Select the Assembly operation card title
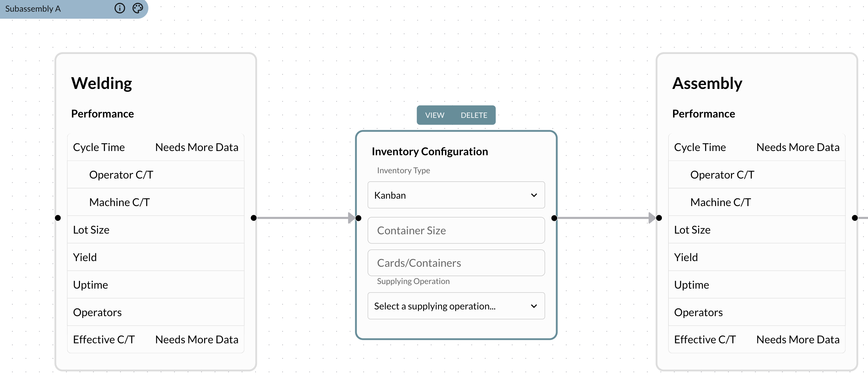This screenshot has height=380, width=868. pyautogui.click(x=707, y=83)
